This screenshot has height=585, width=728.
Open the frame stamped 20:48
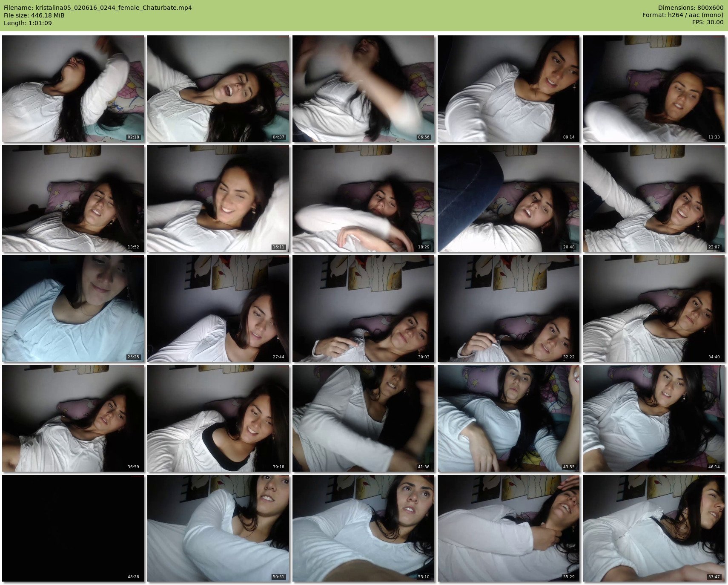tap(509, 199)
